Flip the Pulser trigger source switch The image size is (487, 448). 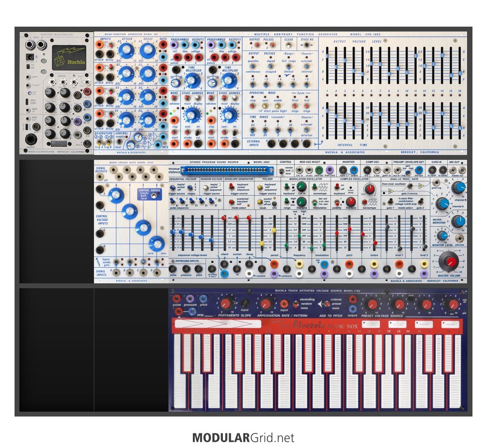tap(260, 187)
